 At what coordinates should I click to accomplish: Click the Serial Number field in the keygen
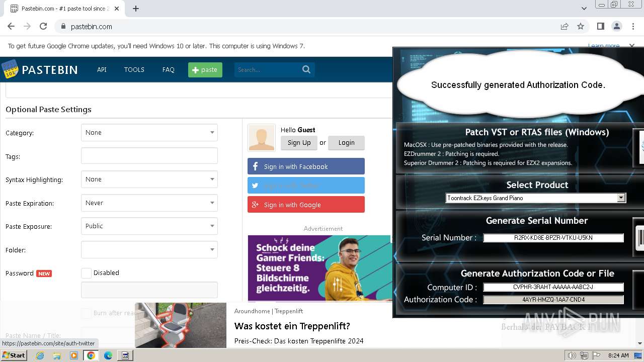click(553, 238)
